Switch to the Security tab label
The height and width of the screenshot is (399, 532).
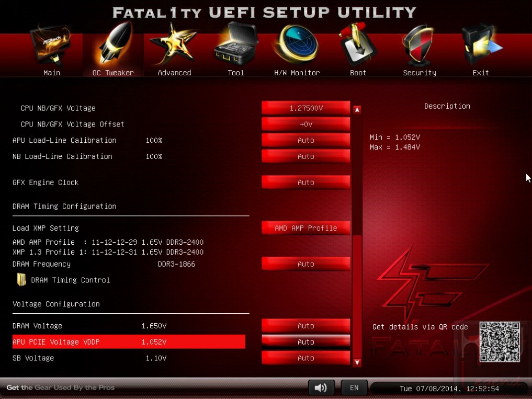(x=420, y=73)
